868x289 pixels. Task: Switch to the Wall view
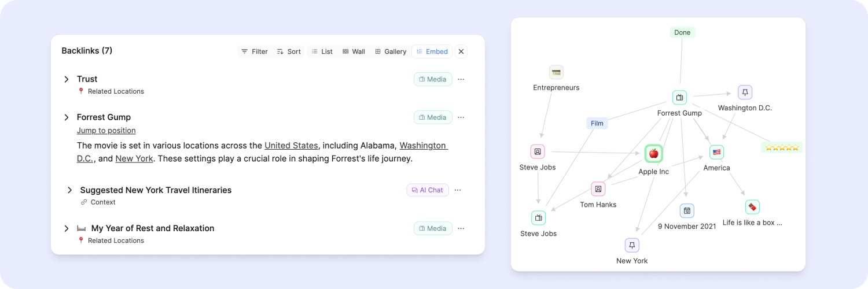tap(354, 51)
